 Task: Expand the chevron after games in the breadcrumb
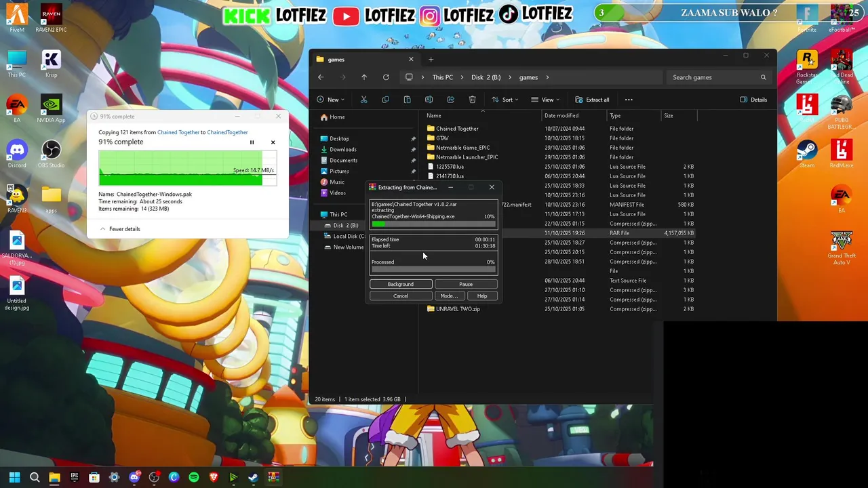tap(547, 77)
